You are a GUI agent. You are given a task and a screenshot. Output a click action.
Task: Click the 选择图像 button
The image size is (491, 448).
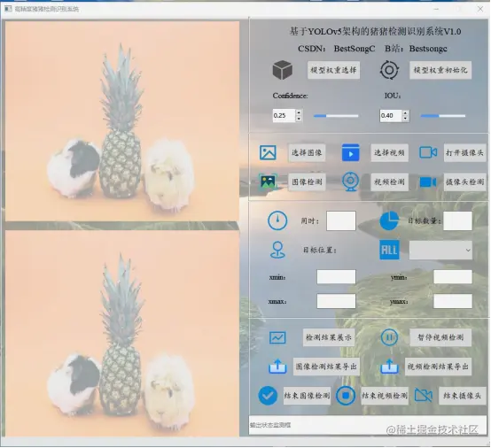(307, 152)
